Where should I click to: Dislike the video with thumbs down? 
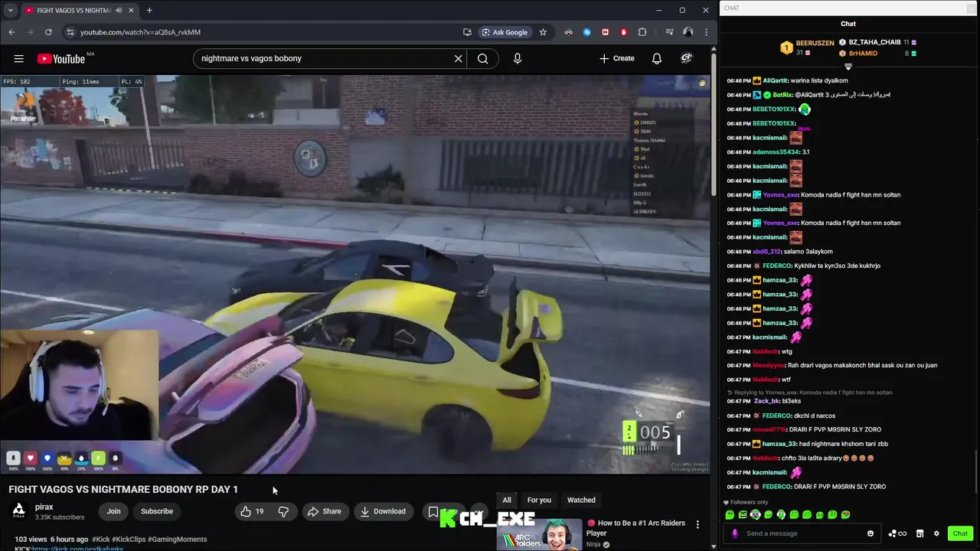pos(283,511)
